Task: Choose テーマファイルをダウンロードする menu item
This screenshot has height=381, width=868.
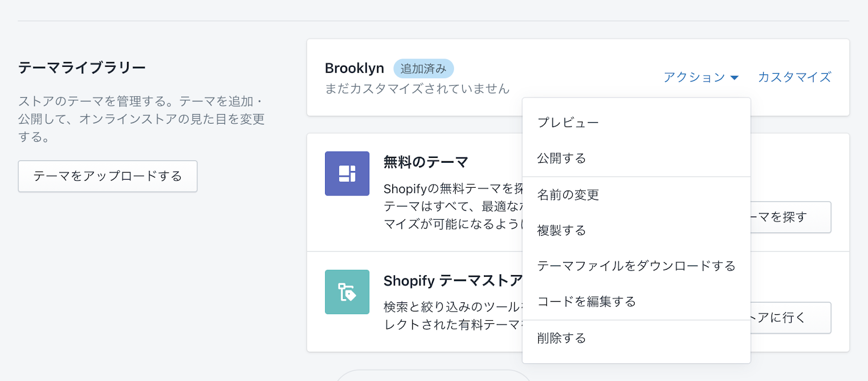Action: pyautogui.click(x=636, y=266)
